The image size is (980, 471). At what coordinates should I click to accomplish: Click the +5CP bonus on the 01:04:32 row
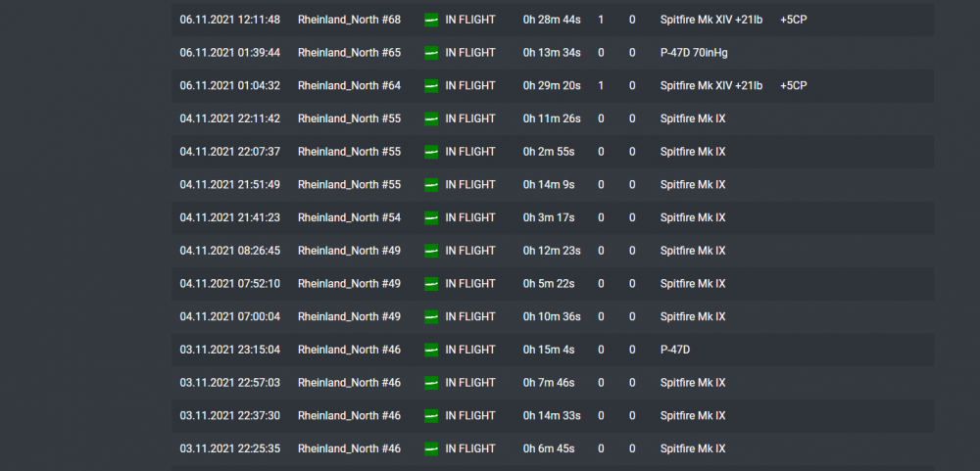pyautogui.click(x=794, y=86)
